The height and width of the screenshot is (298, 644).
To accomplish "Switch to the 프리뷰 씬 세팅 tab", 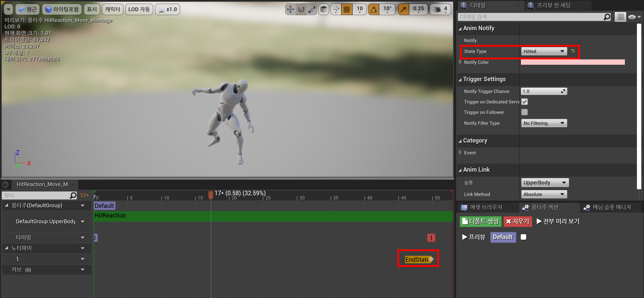I will (553, 6).
